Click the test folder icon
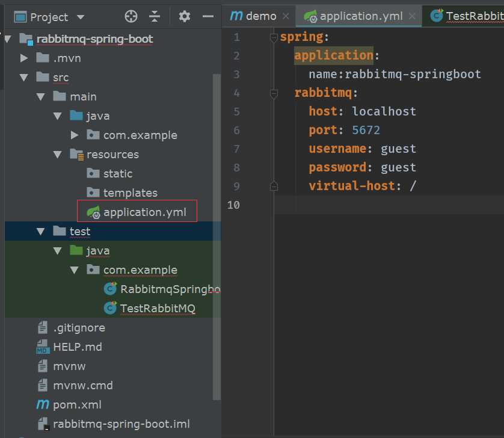This screenshot has height=438, width=504. [60, 231]
